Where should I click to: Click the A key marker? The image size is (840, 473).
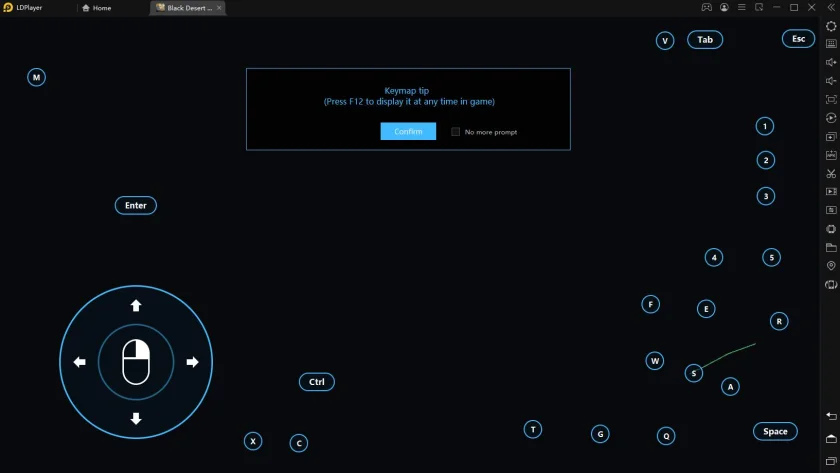(730, 387)
